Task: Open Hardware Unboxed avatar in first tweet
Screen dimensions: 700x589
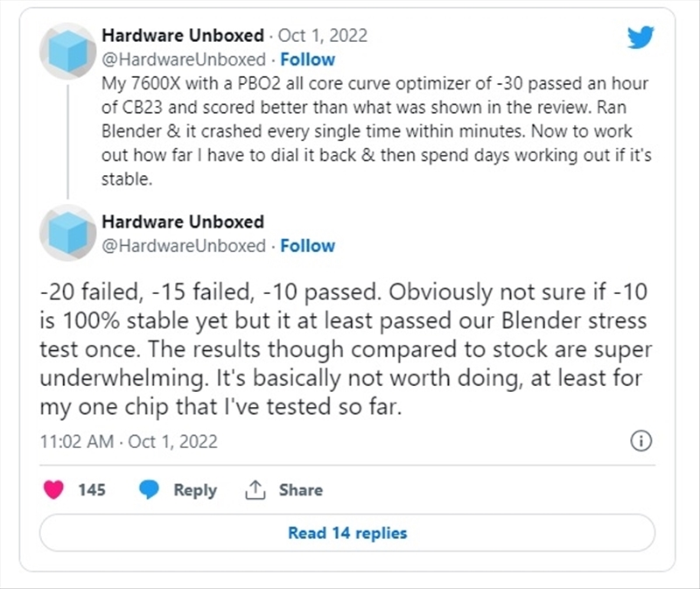Action: click(68, 51)
